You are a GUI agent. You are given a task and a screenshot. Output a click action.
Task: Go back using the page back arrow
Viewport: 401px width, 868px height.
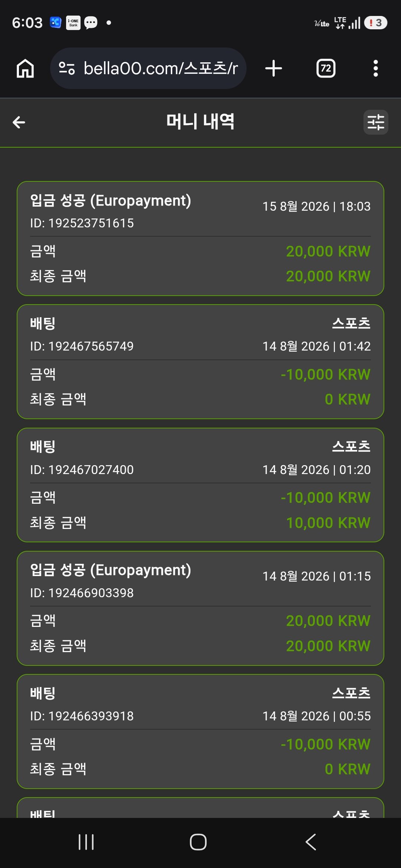[x=19, y=122]
